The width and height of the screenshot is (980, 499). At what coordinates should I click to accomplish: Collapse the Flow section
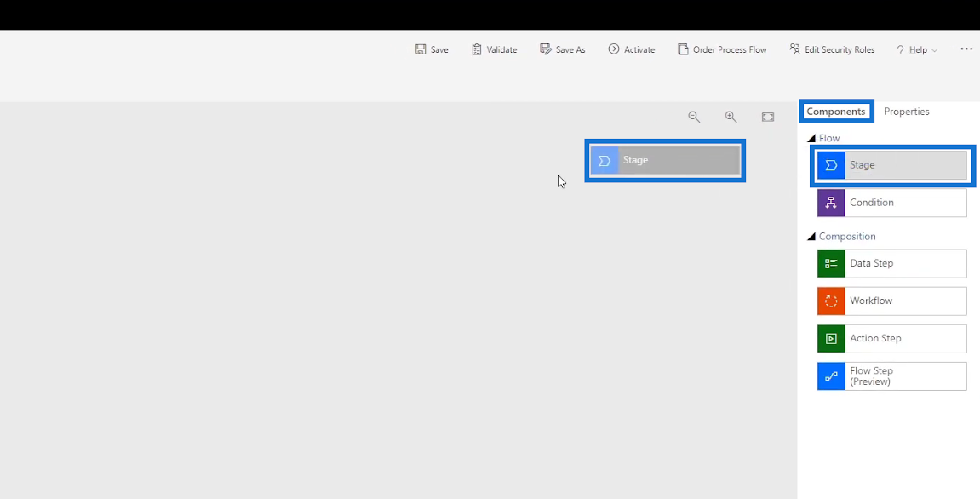[811, 138]
